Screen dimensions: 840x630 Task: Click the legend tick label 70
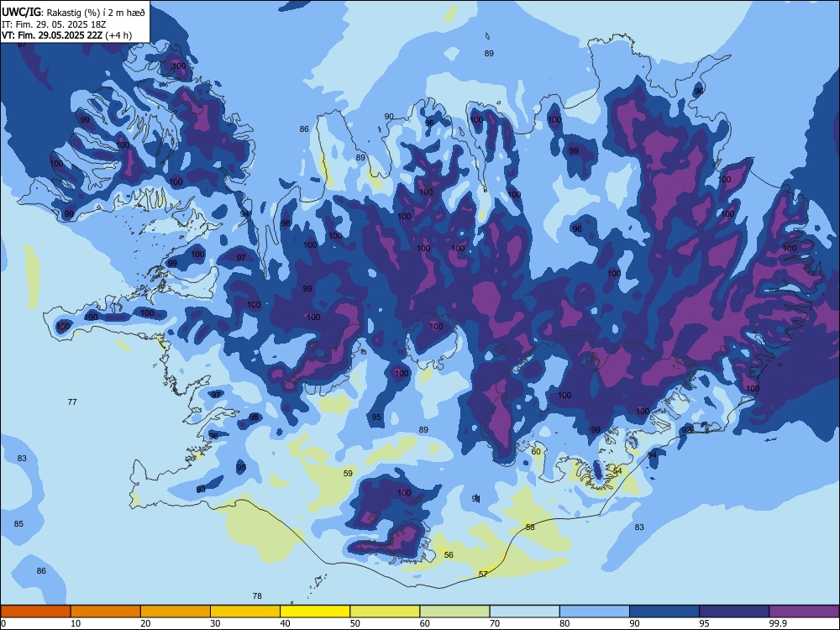click(x=495, y=623)
